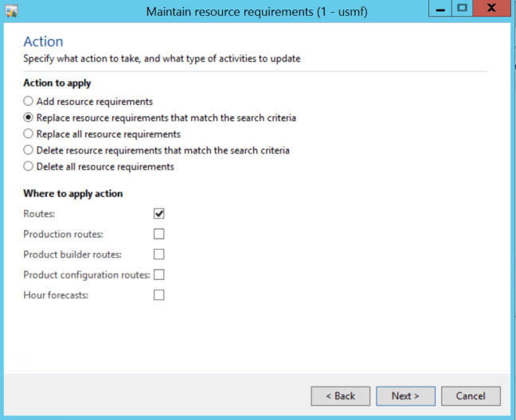Proceed with the Next button
Screen dimensions: 516x420
pyautogui.click(x=406, y=396)
